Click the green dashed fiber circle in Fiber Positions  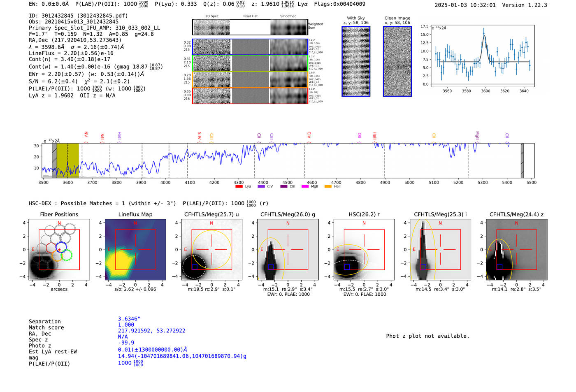tap(67, 255)
